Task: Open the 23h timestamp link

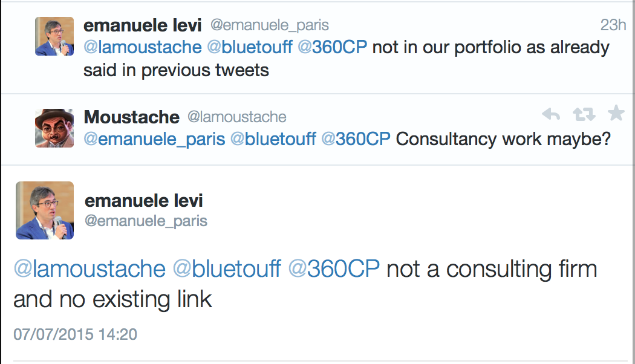Action: (x=613, y=25)
